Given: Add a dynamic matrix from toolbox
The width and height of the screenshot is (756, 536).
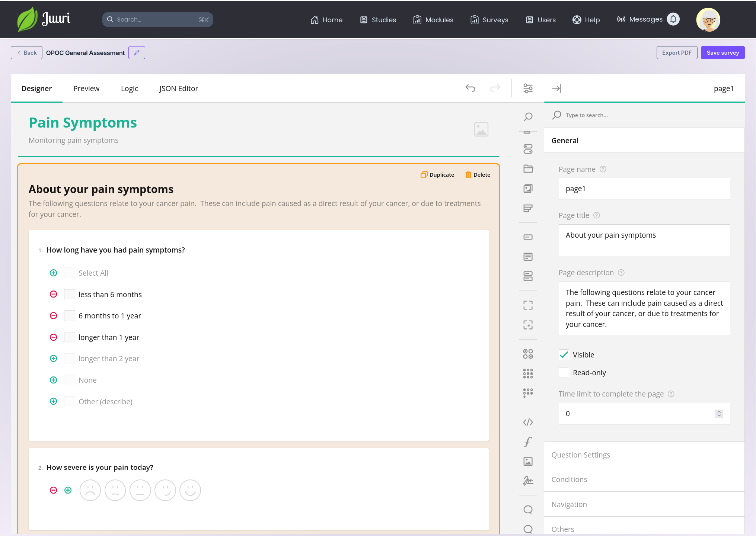Looking at the screenshot, I should point(528,393).
